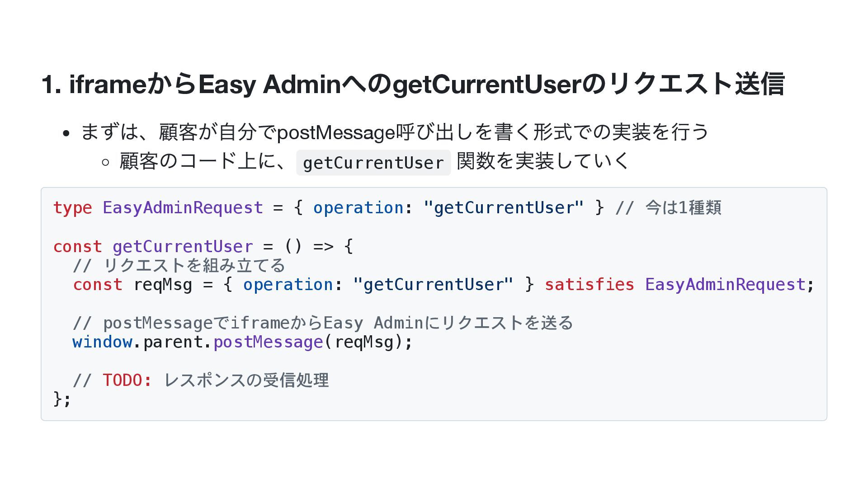Screen dimensions: 868x488
Task: Click the reqMsg variable declaration
Action: click(163, 285)
